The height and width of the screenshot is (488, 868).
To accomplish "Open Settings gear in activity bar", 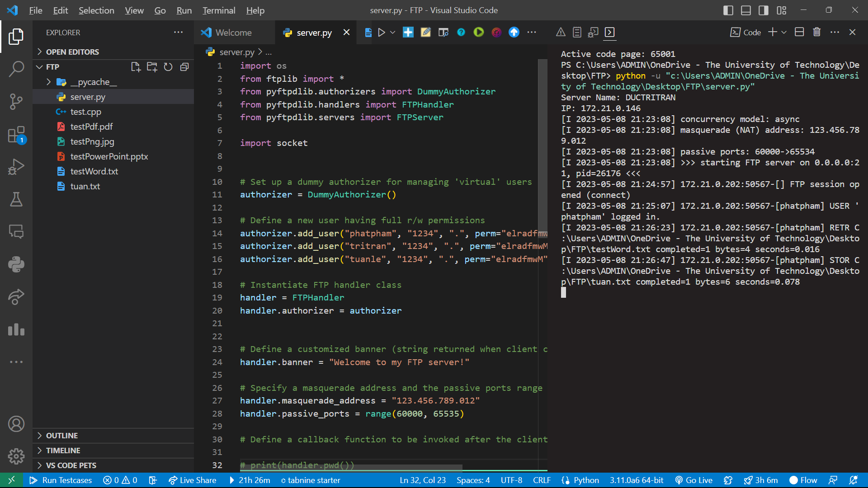I will [x=16, y=456].
